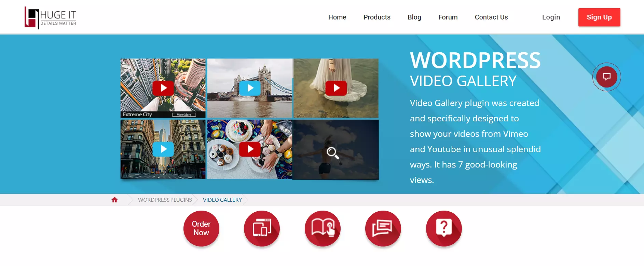
Task: Click the red Sign Up button
Action: coord(599,17)
